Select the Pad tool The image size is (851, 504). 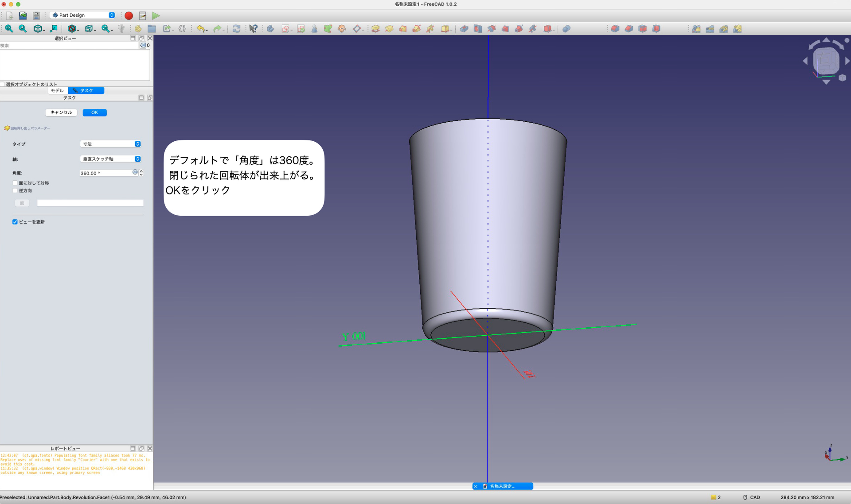pos(375,28)
